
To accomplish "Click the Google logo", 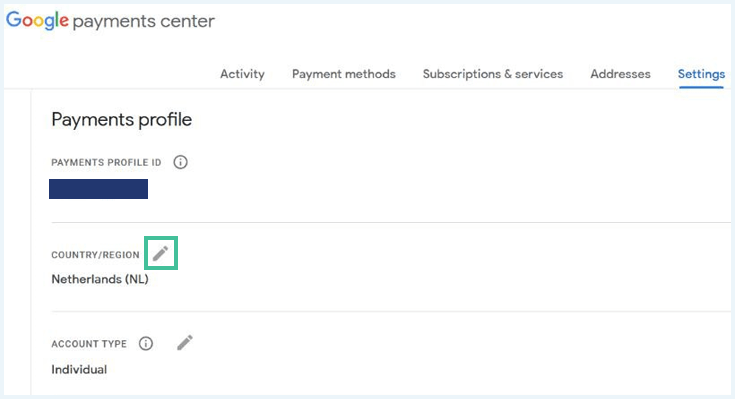I will pos(38,21).
